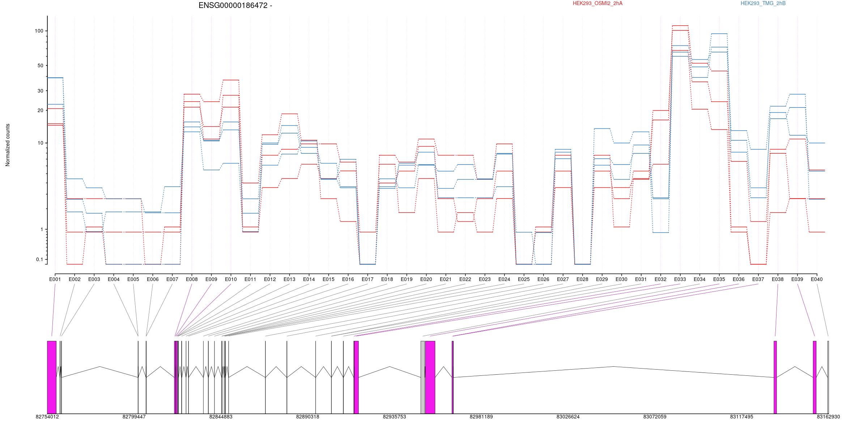Select exon label E029
Image resolution: width=868 pixels, height=434 pixels.
click(x=602, y=279)
